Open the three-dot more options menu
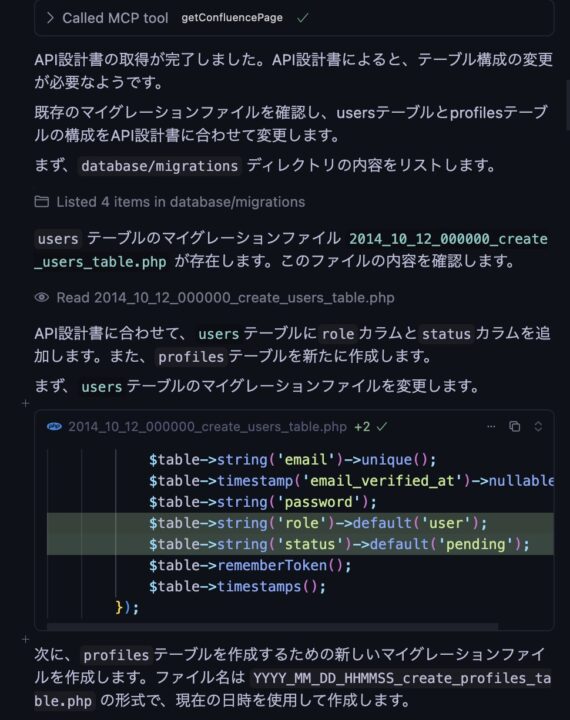Image resolution: width=570 pixels, height=720 pixels. (491, 427)
